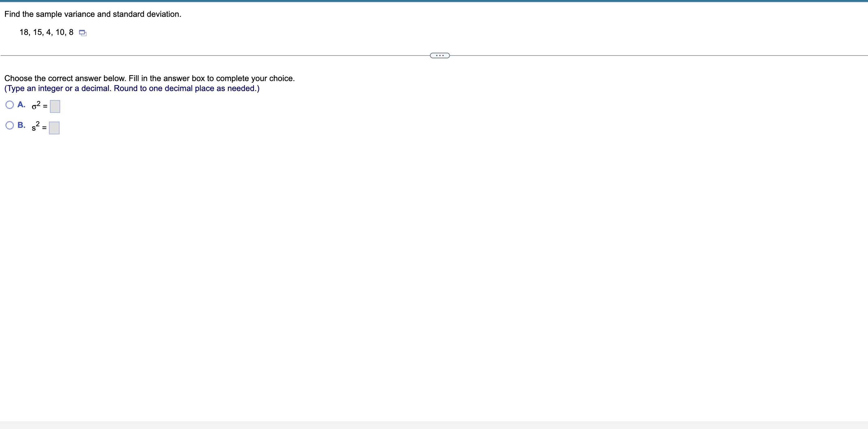Screen dimensions: 868x429
Task: Click the bold 'B.' choice label
Action: (21, 125)
